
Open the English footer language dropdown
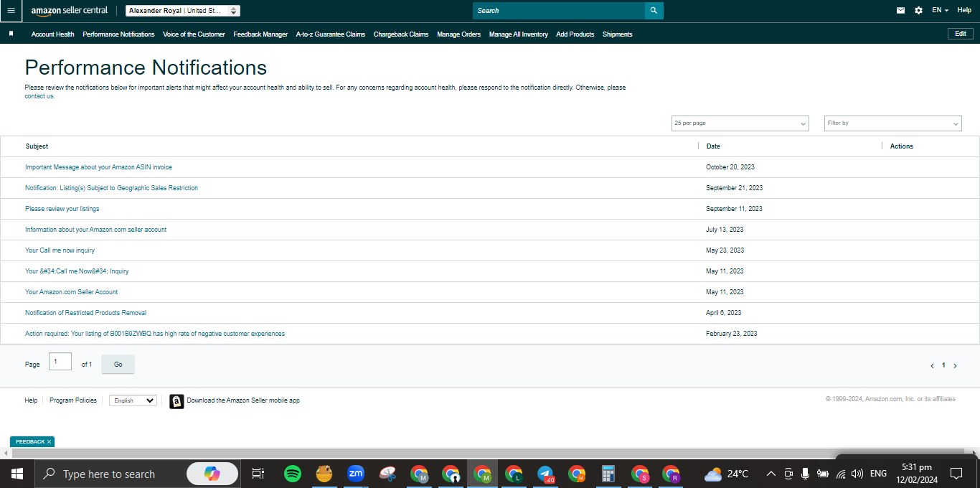coord(133,400)
